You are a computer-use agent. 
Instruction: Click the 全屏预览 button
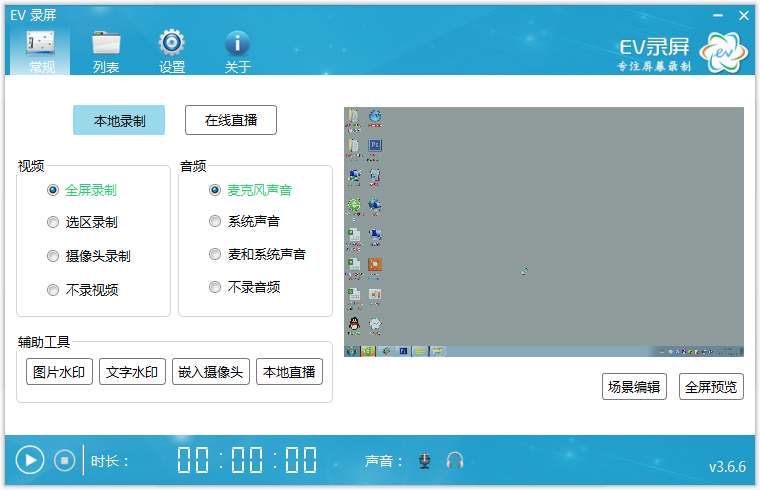pos(711,387)
